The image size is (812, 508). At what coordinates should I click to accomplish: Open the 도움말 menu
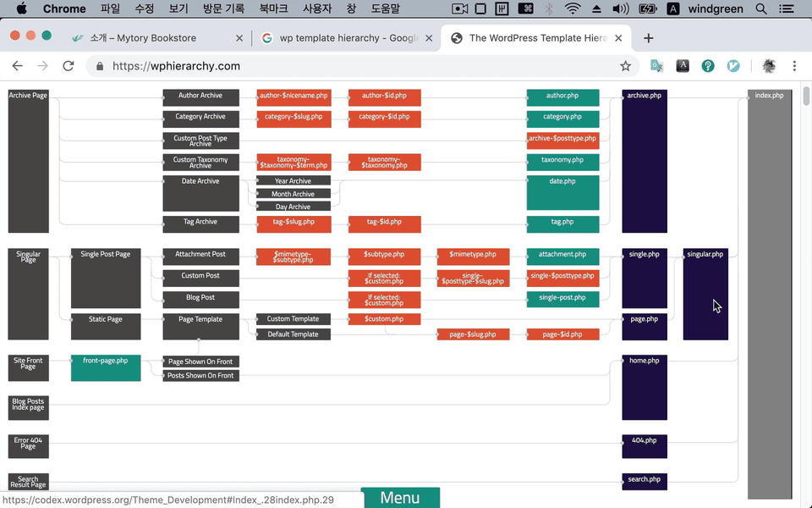pyautogui.click(x=386, y=8)
